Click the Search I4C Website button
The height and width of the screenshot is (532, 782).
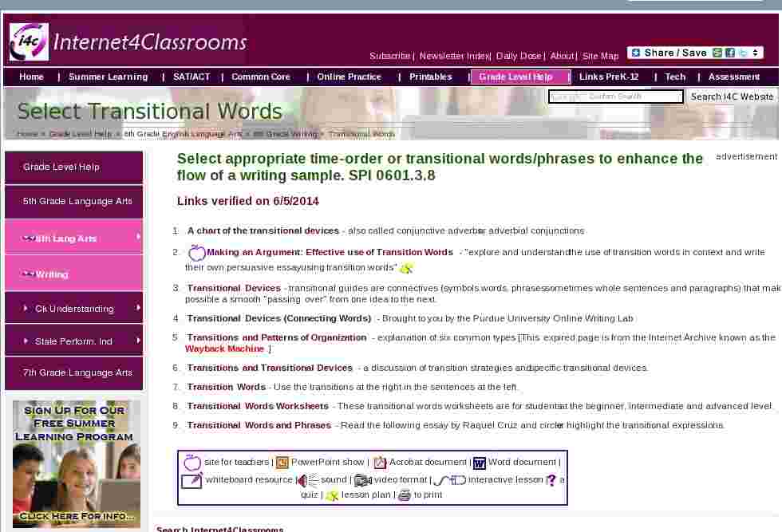(733, 97)
